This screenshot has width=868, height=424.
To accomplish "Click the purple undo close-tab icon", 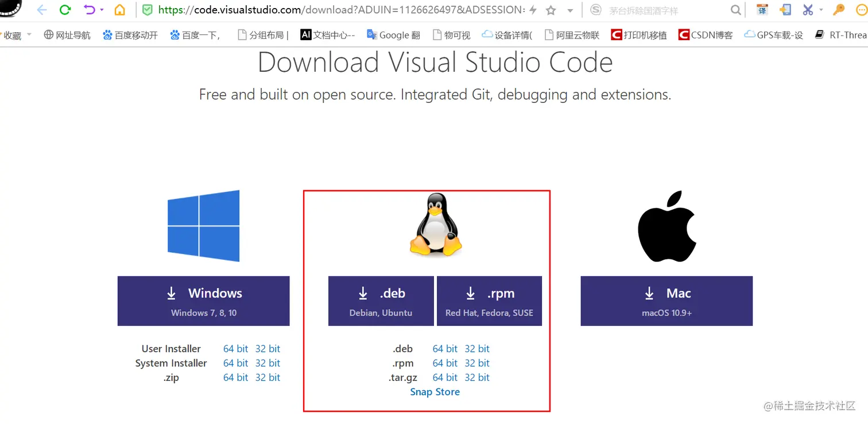I will point(89,10).
